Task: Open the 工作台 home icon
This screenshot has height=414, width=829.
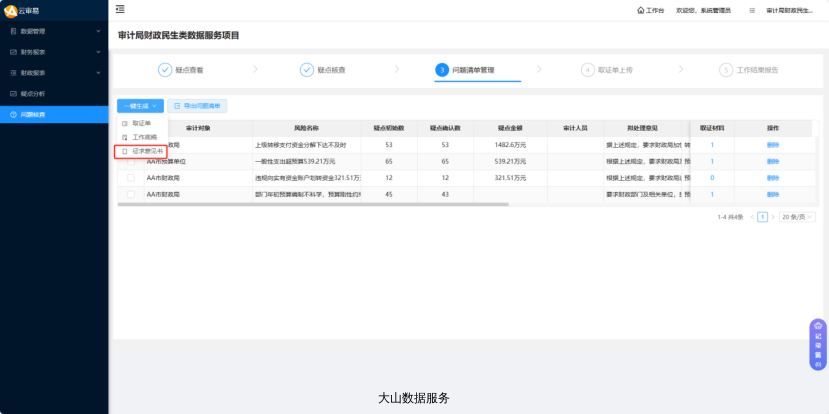Action: point(641,10)
